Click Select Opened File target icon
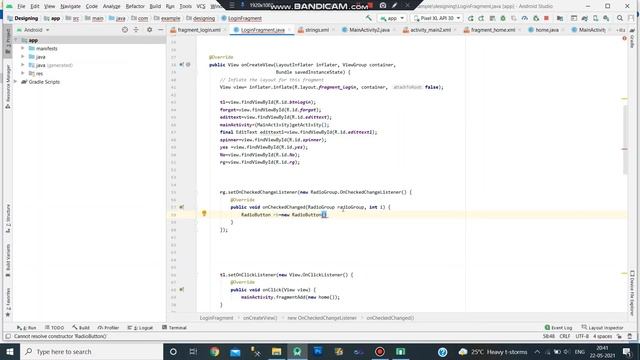Image resolution: width=640 pixels, height=360 pixels. 125,30
